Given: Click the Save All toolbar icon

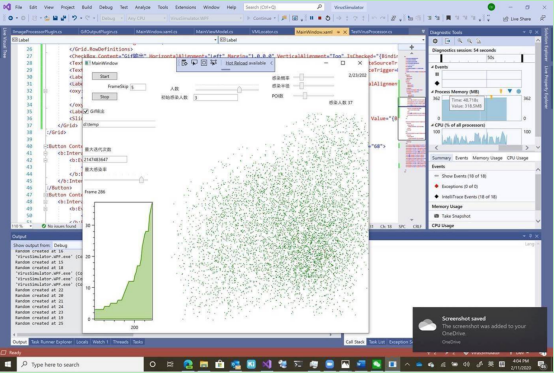Looking at the screenshot, I should 63,18.
